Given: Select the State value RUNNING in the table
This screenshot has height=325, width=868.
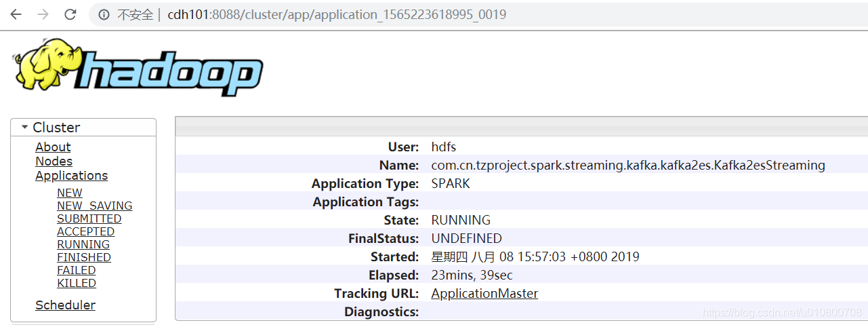Looking at the screenshot, I should tap(461, 221).
